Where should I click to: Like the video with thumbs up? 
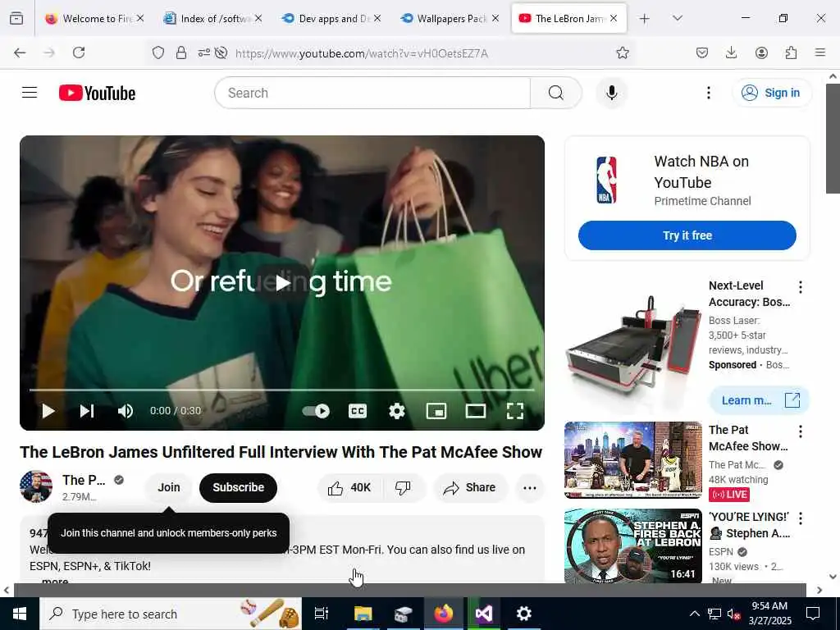point(349,487)
